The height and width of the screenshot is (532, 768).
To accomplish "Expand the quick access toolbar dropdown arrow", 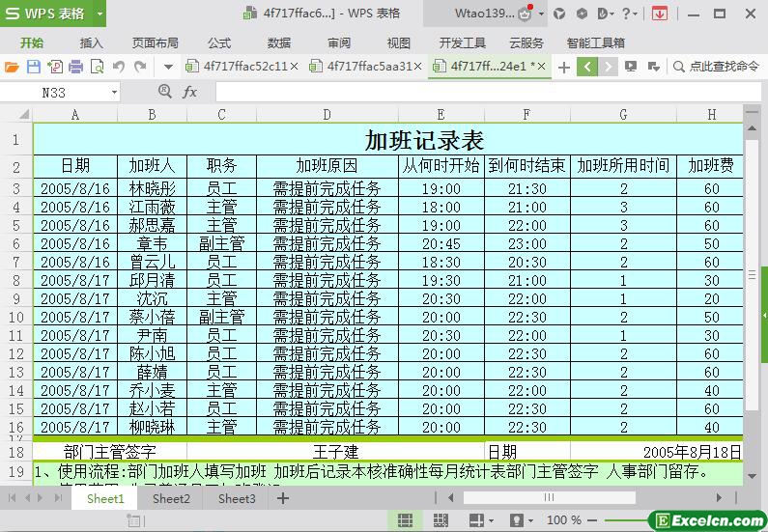I will pos(168,67).
